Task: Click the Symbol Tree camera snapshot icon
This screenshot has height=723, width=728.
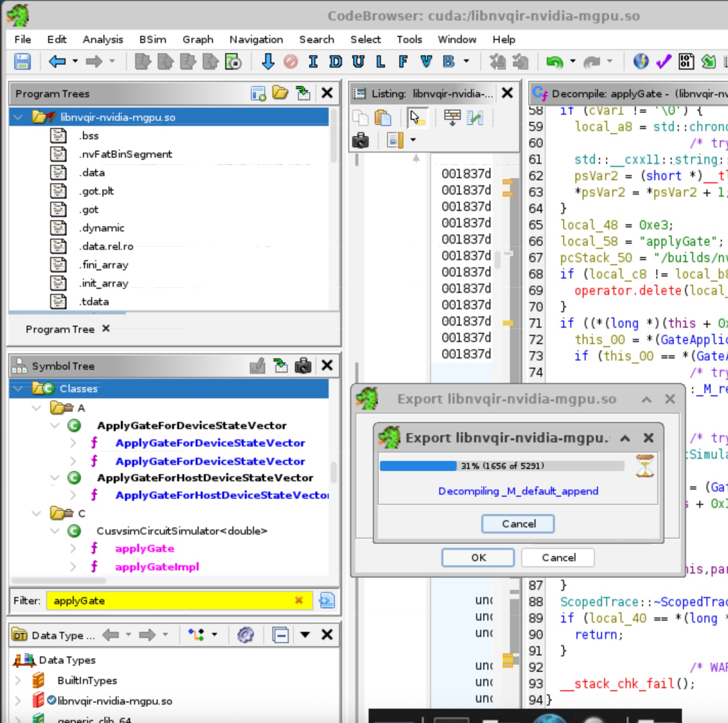Action: coord(303,366)
